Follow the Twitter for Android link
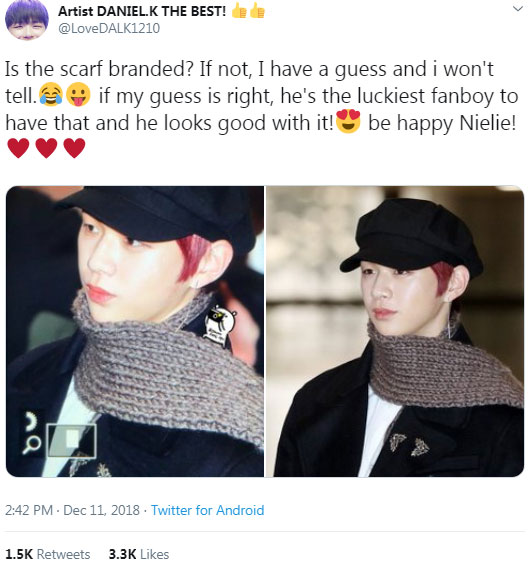The width and height of the screenshot is (530, 566). click(x=208, y=510)
